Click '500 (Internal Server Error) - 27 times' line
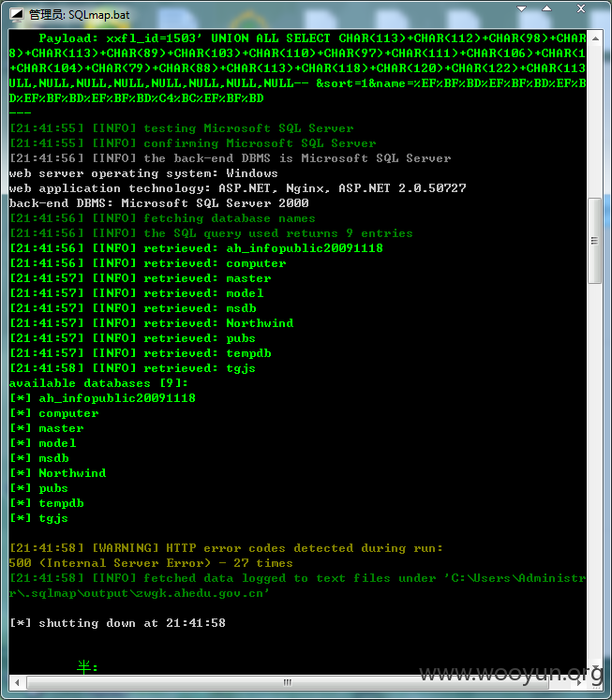 pyautogui.click(x=151, y=563)
